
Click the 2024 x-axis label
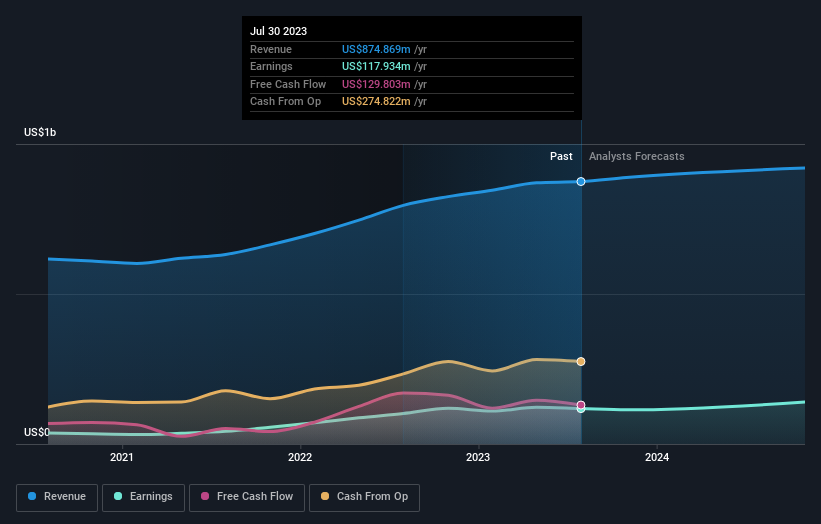point(657,458)
